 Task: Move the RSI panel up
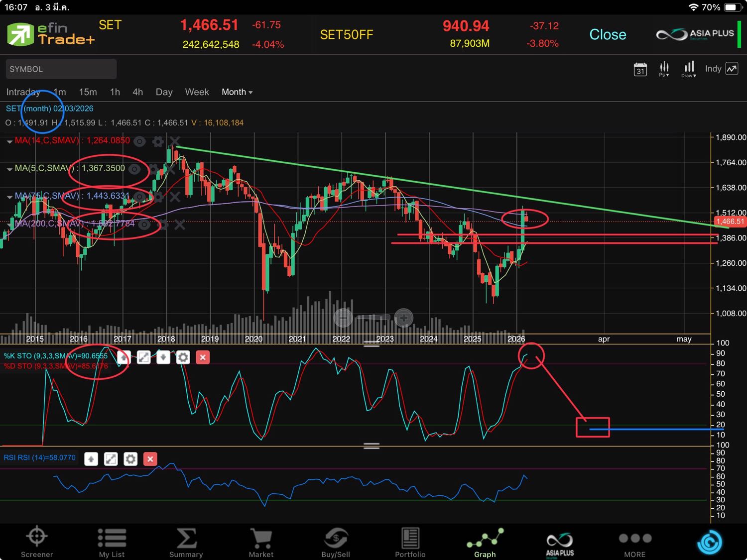coord(91,458)
